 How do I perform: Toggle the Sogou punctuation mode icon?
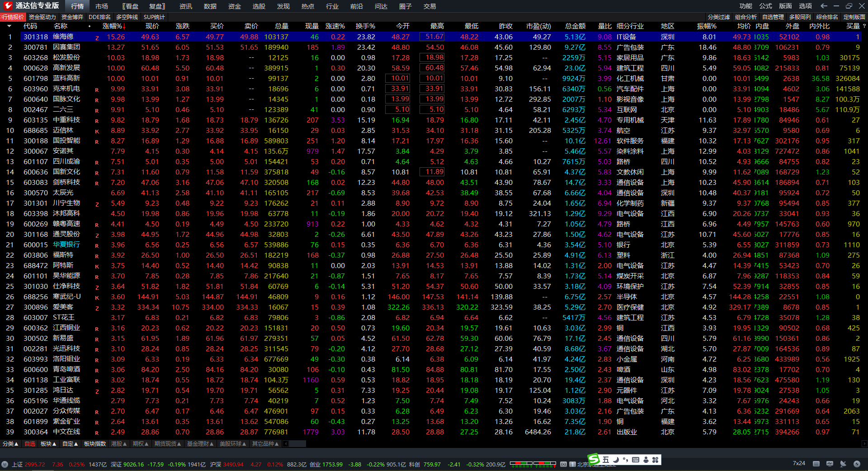click(626, 460)
